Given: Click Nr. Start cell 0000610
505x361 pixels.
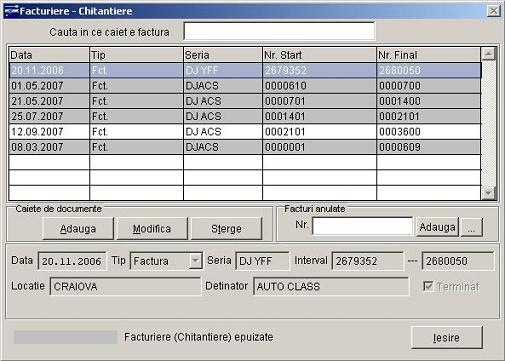Looking at the screenshot, I should point(319,86).
